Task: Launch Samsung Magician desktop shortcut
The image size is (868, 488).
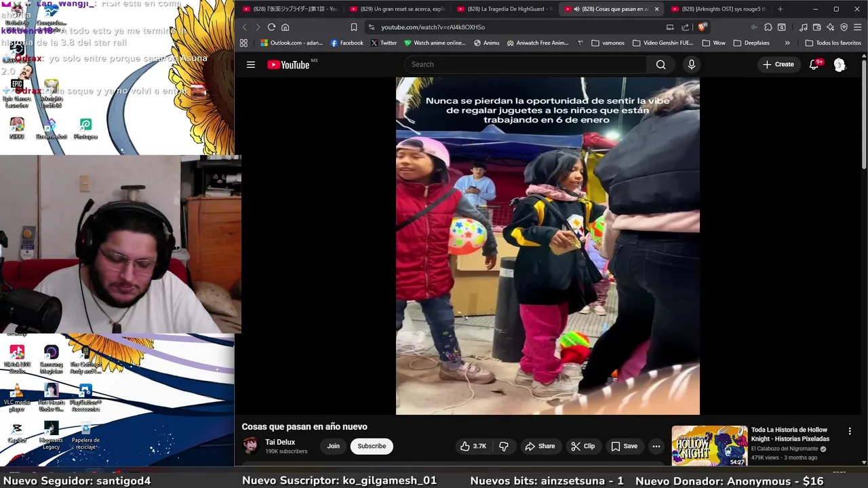Action: click(x=51, y=359)
